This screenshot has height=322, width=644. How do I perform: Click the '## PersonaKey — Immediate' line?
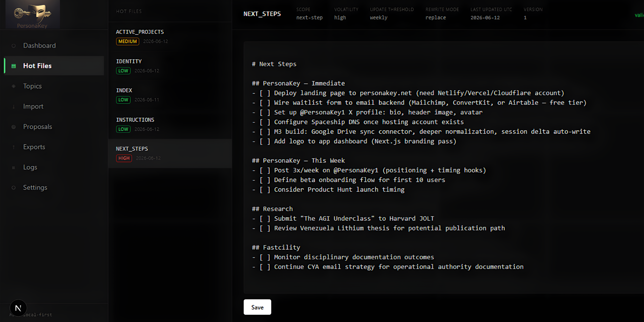[x=298, y=83]
